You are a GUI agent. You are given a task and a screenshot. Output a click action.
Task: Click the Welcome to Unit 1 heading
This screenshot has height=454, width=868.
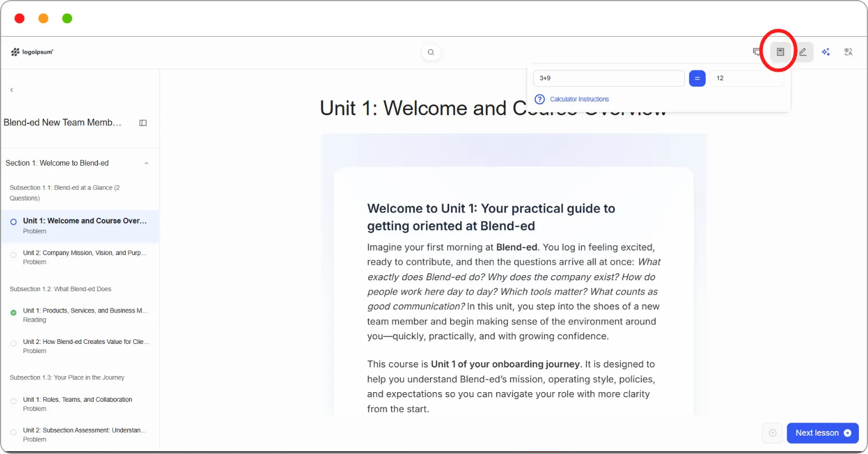click(x=491, y=217)
